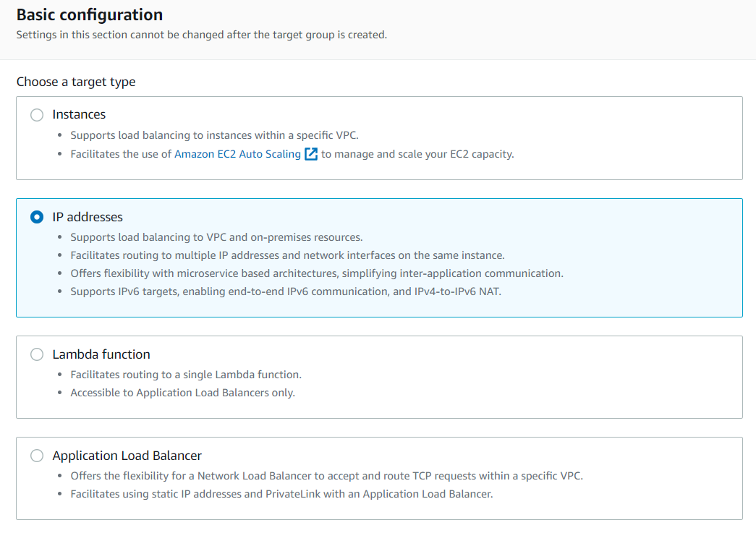The width and height of the screenshot is (756, 533).
Task: Click the Application Load Balancer target type label
Action: pyautogui.click(x=127, y=456)
